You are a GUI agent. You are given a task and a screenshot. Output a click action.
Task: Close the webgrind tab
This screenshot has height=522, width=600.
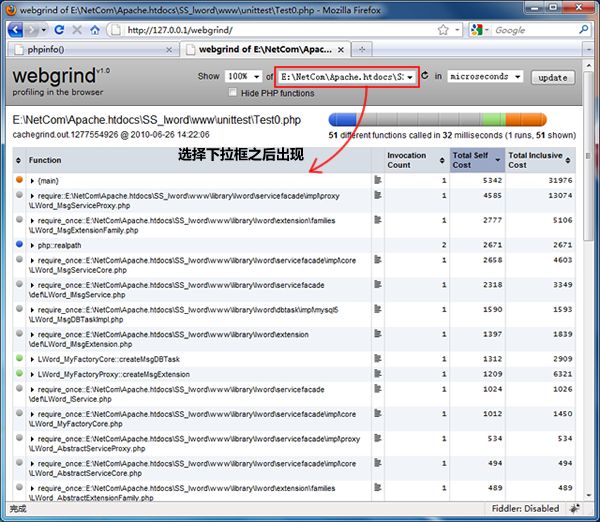[x=341, y=50]
